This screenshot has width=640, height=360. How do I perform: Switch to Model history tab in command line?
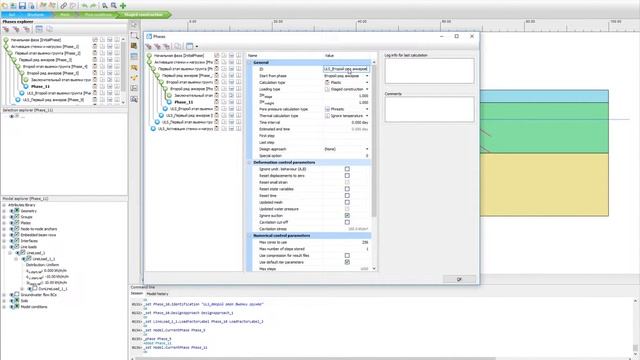tap(157, 293)
